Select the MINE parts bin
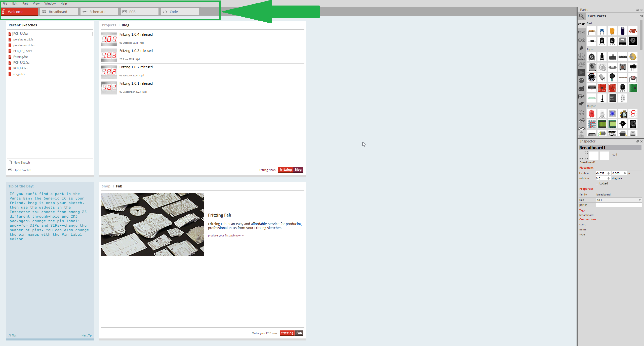Image resolution: width=644 pixels, height=346 pixels. pos(581,32)
